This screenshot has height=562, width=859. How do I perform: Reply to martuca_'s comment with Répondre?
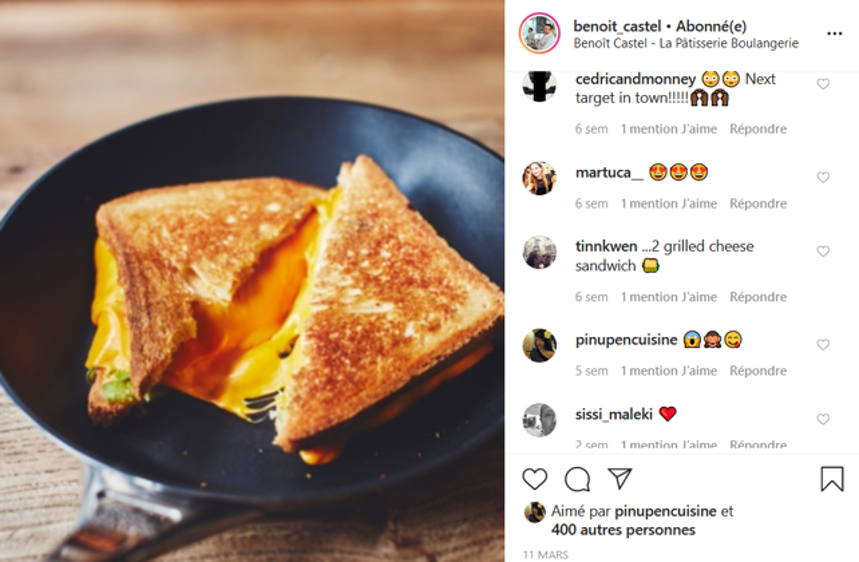tap(758, 204)
